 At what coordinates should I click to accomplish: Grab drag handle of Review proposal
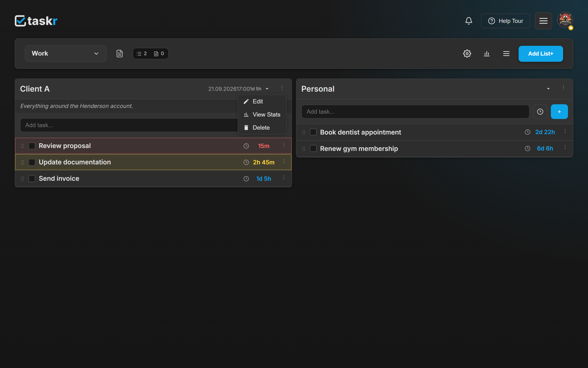point(22,146)
